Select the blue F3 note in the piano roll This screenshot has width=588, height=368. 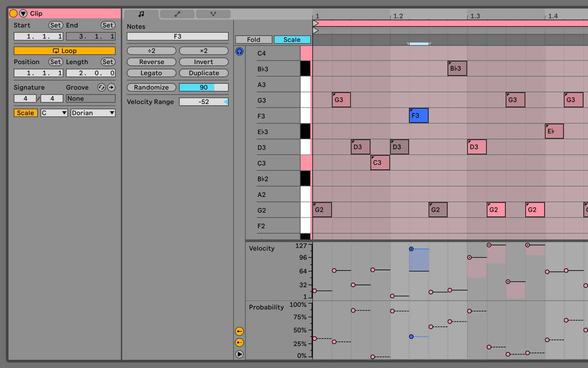click(x=418, y=116)
